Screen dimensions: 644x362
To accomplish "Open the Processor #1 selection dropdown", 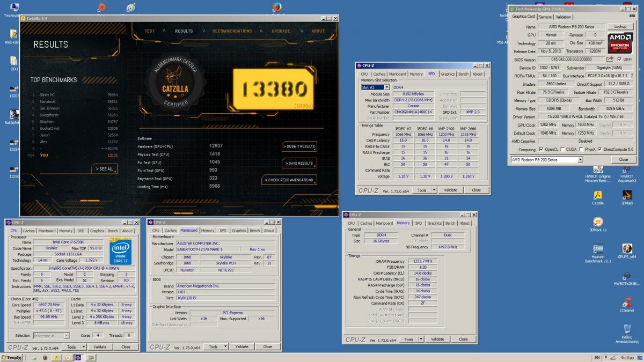I will [x=51, y=336].
